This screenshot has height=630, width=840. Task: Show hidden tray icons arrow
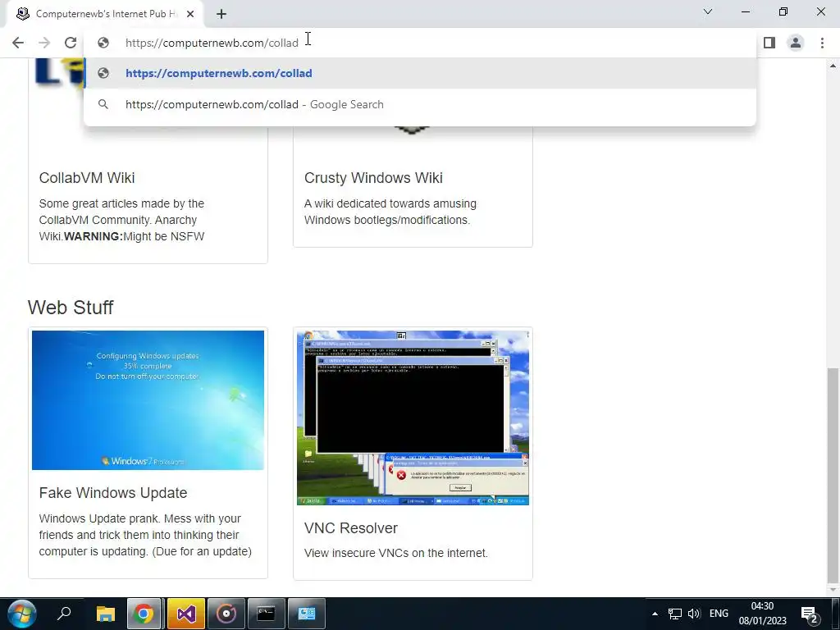pos(655,614)
